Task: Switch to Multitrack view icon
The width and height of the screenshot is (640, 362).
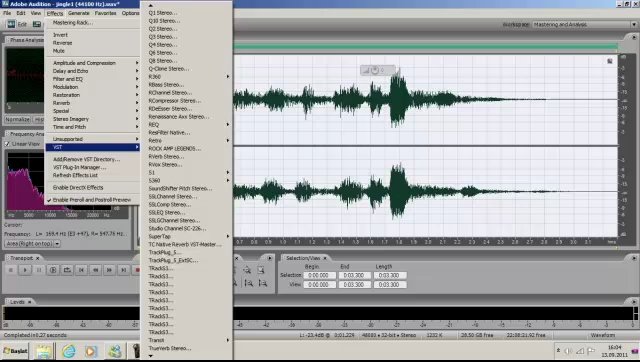Action: 37,24
